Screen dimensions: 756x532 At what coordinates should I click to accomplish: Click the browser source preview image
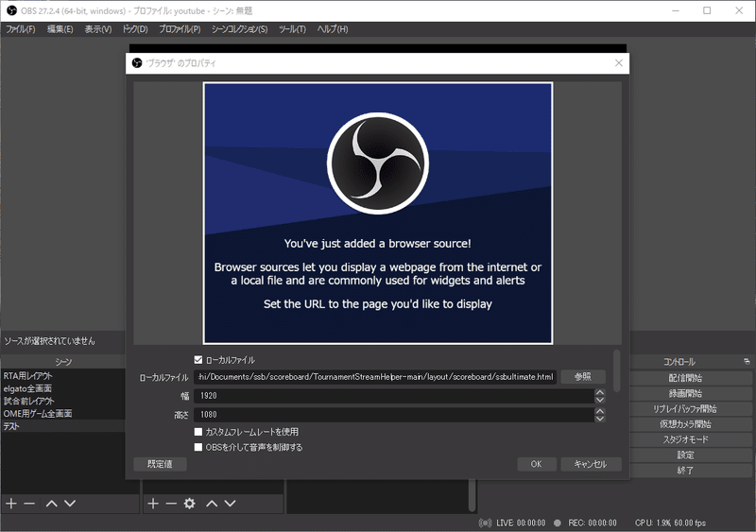click(x=378, y=213)
